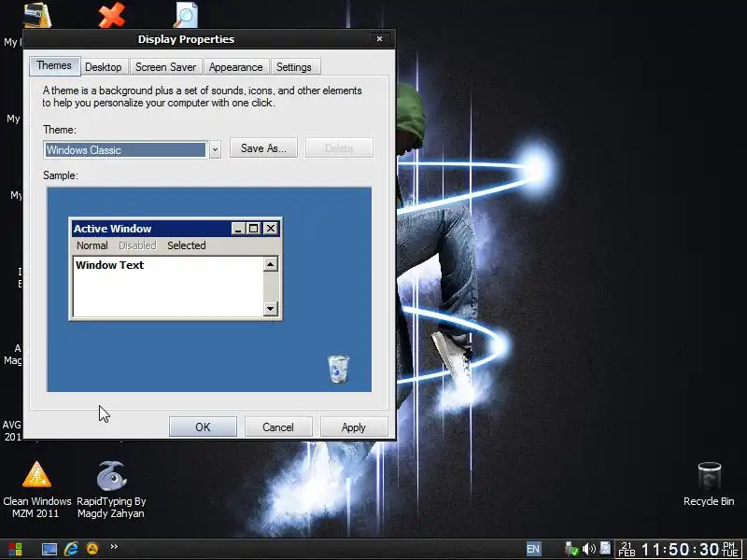The height and width of the screenshot is (560, 747).
Task: Click Cancel in Display Properties
Action: (x=278, y=427)
